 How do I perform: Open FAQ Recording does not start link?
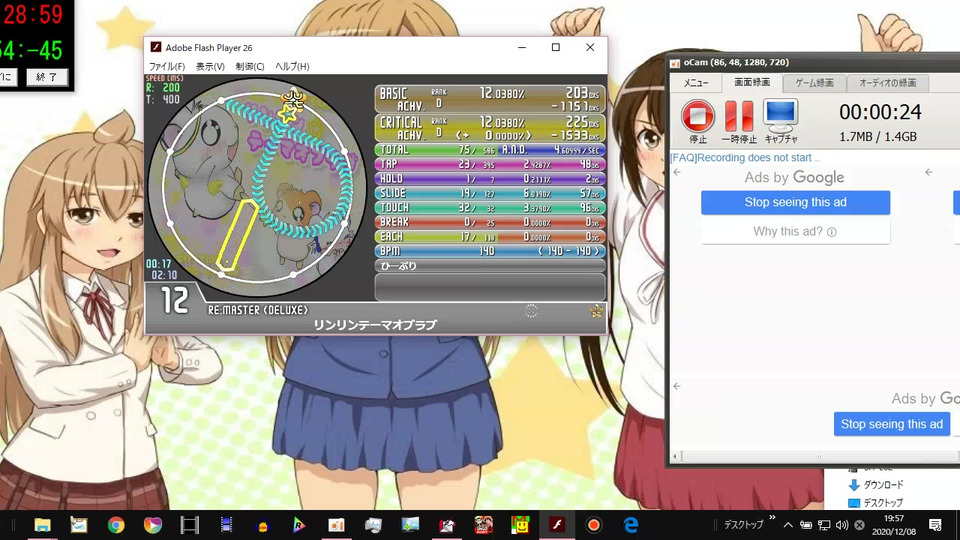pos(745,158)
